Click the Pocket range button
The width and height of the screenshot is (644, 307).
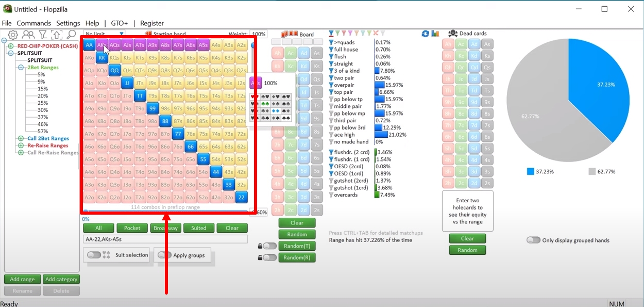coord(132,228)
